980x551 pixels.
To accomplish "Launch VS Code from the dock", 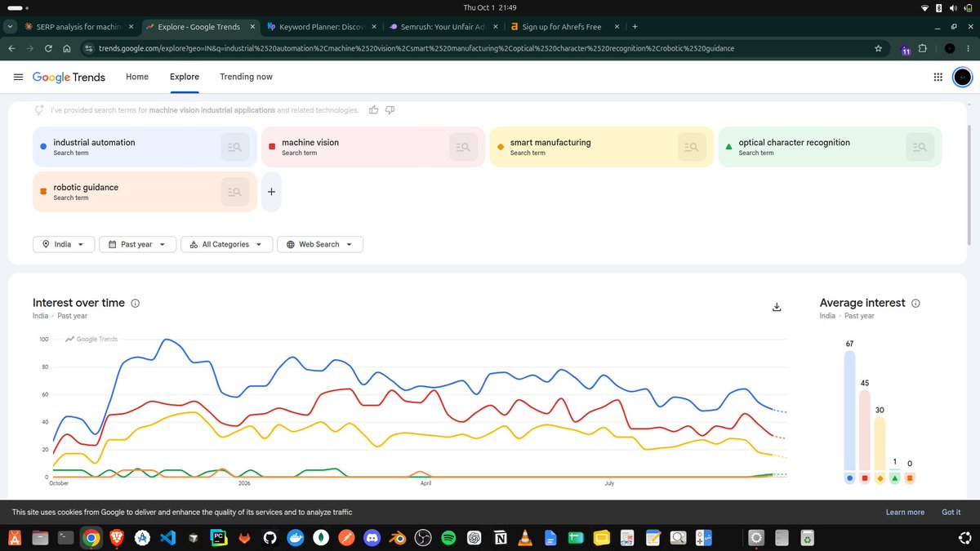I will [167, 537].
